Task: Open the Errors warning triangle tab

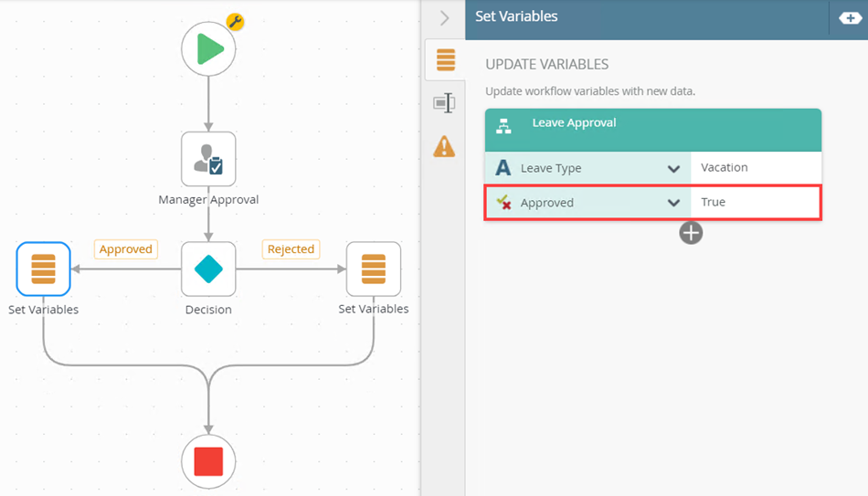Action: coord(444,146)
